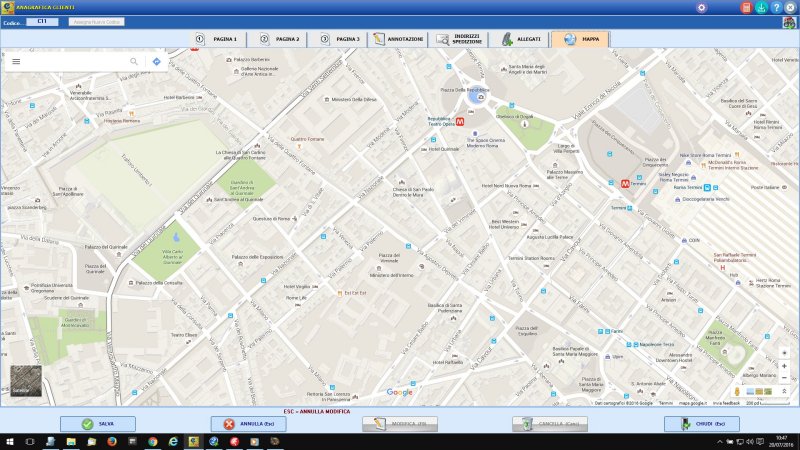800x450 pixels.
Task: Switch to the Pagina 3 tab
Action: point(339,39)
